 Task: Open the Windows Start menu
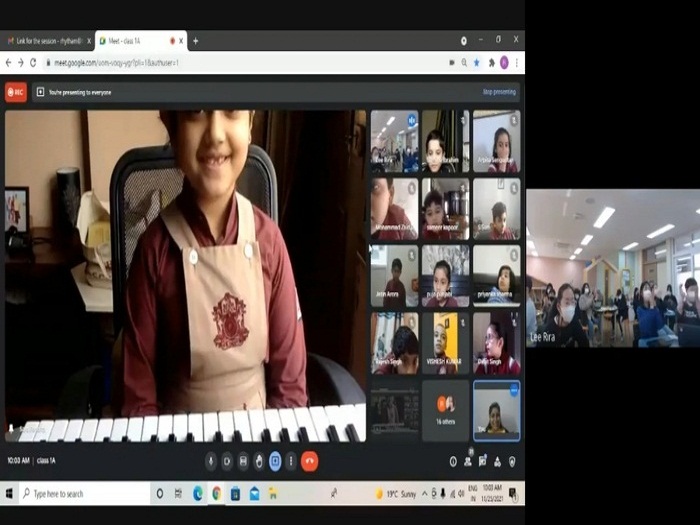(x=9, y=493)
